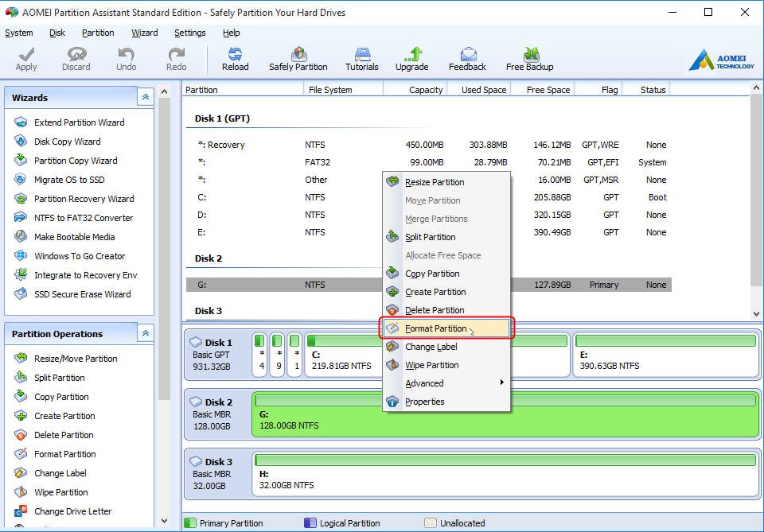Click Windows To Go Creator link
This screenshot has width=764, height=532.
point(80,256)
